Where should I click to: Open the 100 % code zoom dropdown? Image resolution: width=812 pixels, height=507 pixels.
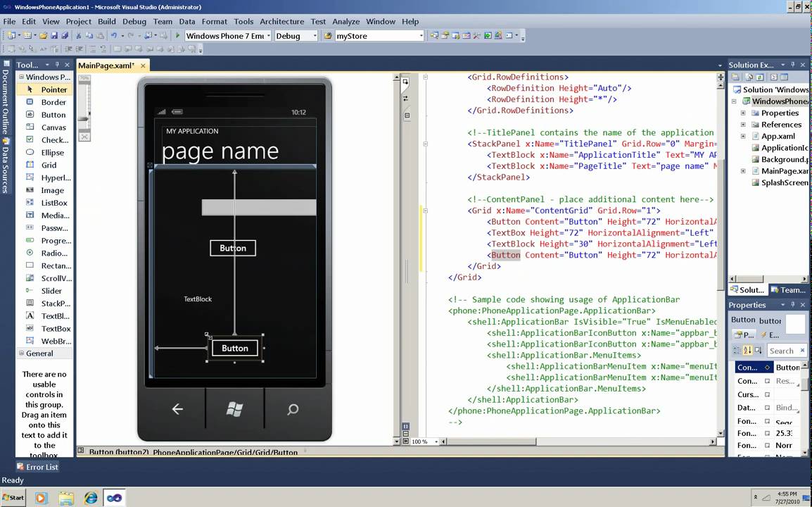[436, 442]
